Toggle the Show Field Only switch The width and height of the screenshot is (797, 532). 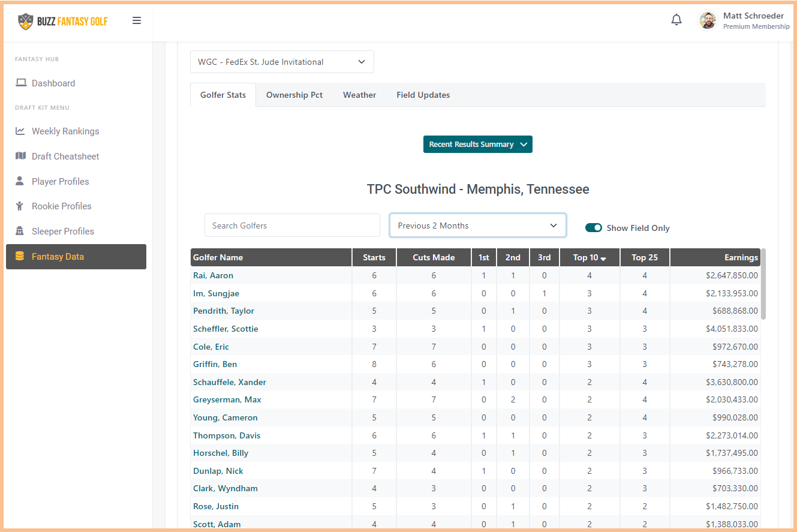(x=594, y=228)
